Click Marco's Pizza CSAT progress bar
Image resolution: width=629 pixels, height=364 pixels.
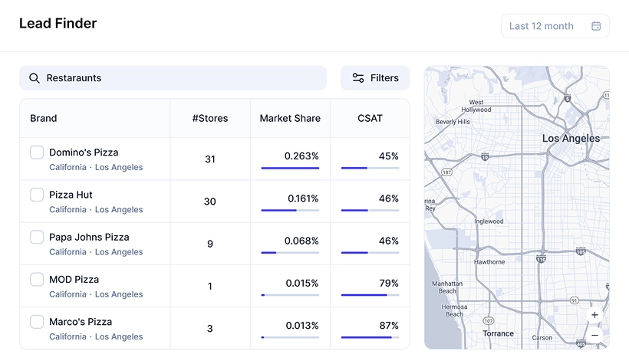point(370,337)
